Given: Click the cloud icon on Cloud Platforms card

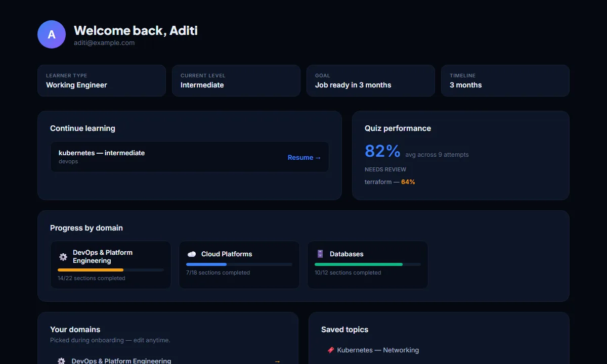Looking at the screenshot, I should [x=192, y=254].
